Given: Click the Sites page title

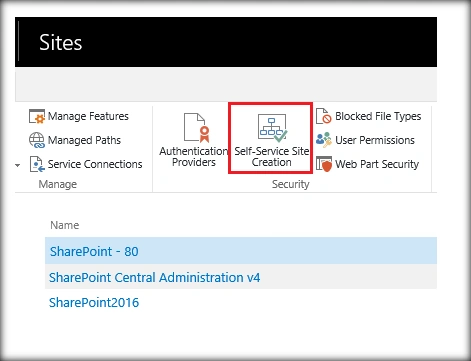Looking at the screenshot, I should [60, 43].
